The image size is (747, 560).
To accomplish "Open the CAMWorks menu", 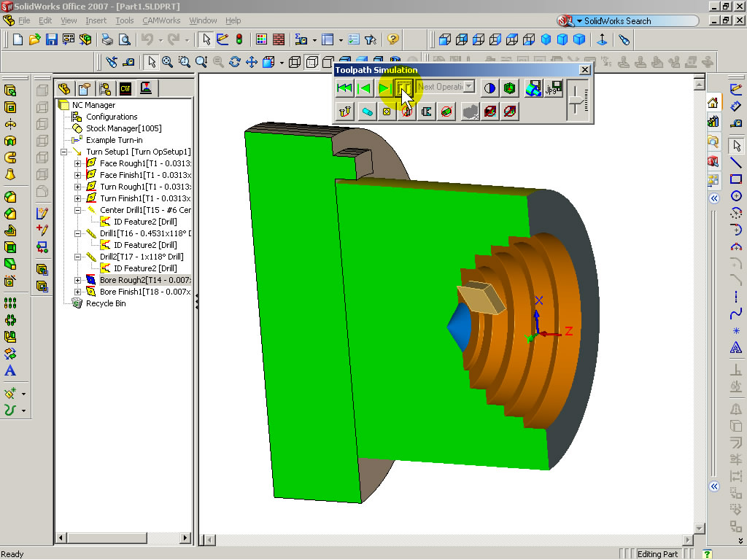I will point(161,20).
